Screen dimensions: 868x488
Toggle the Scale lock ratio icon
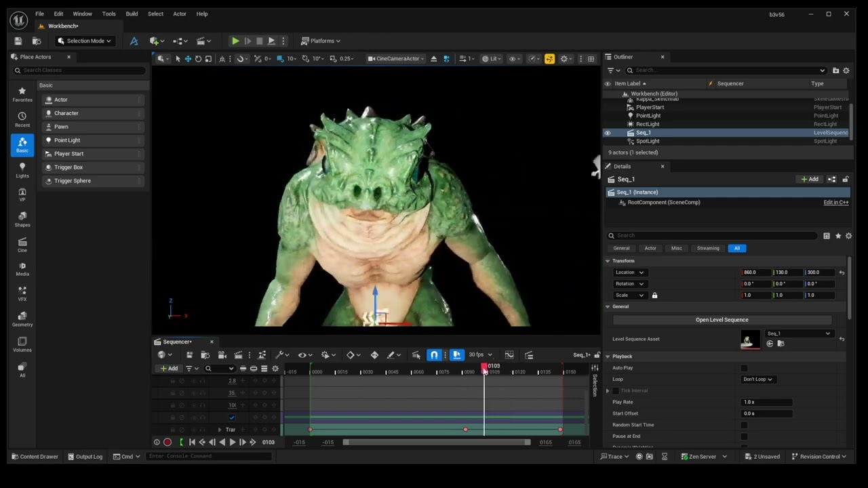tap(654, 296)
